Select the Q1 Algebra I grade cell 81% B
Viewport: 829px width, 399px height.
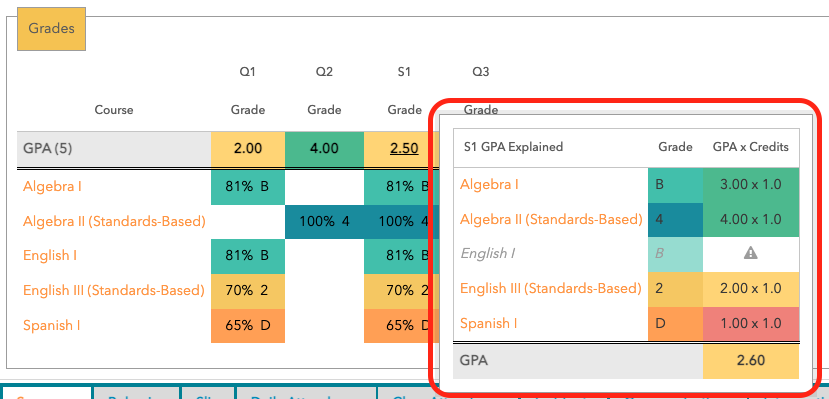tap(248, 187)
